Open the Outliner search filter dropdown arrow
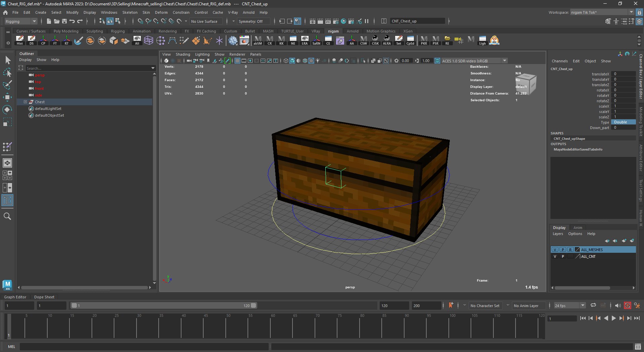The height and width of the screenshot is (352, 644). pos(153,68)
